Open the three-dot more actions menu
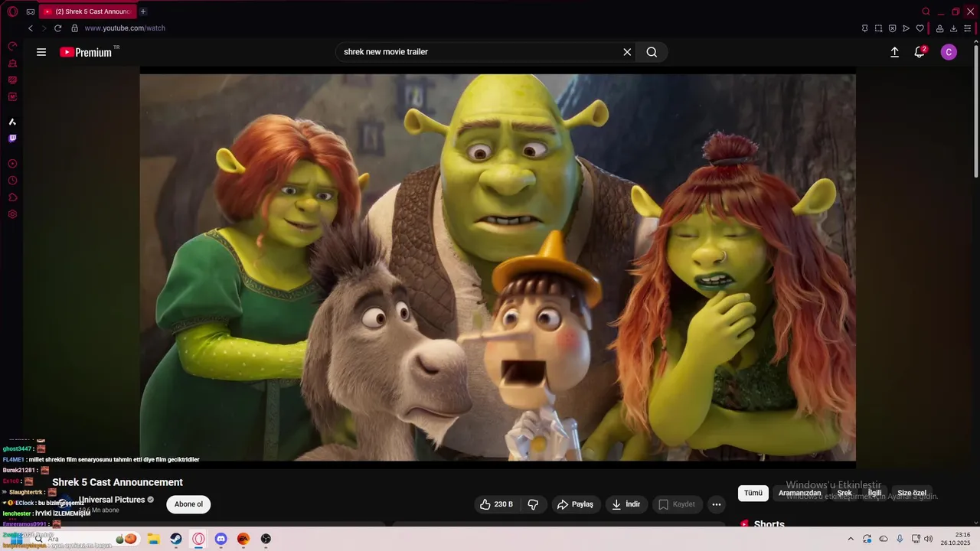980x551 pixels. point(716,504)
